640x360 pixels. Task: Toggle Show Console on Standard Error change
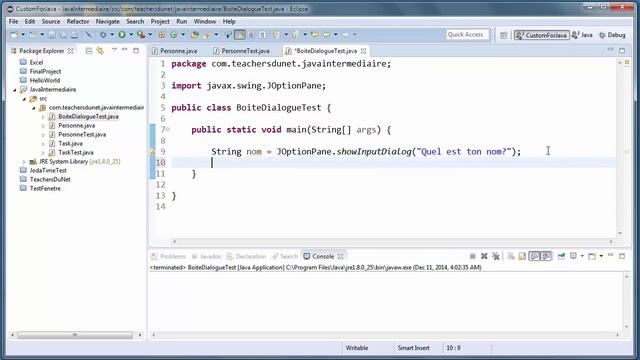pyautogui.click(x=546, y=256)
